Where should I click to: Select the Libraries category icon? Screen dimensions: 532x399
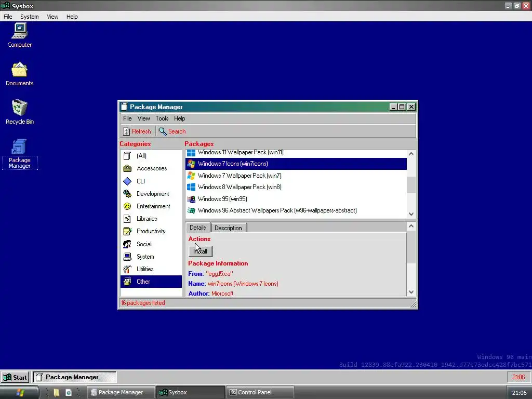[127, 219]
